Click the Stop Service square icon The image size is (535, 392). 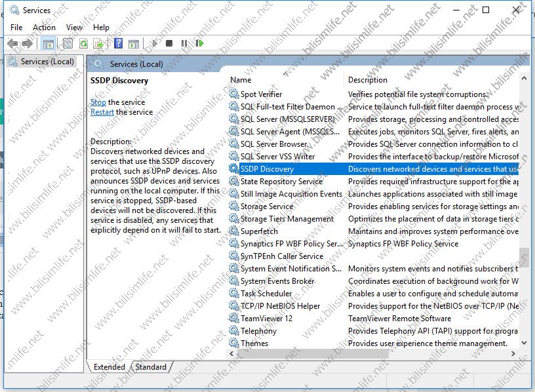click(169, 44)
